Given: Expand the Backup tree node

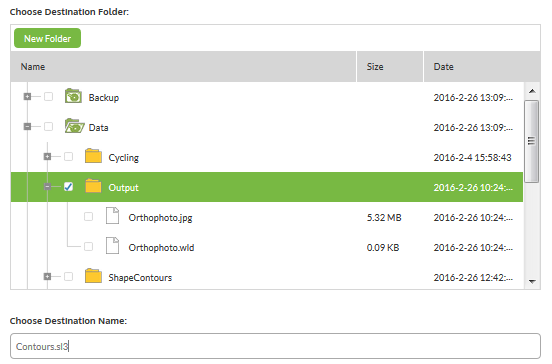Looking at the screenshot, I should tap(27, 96).
